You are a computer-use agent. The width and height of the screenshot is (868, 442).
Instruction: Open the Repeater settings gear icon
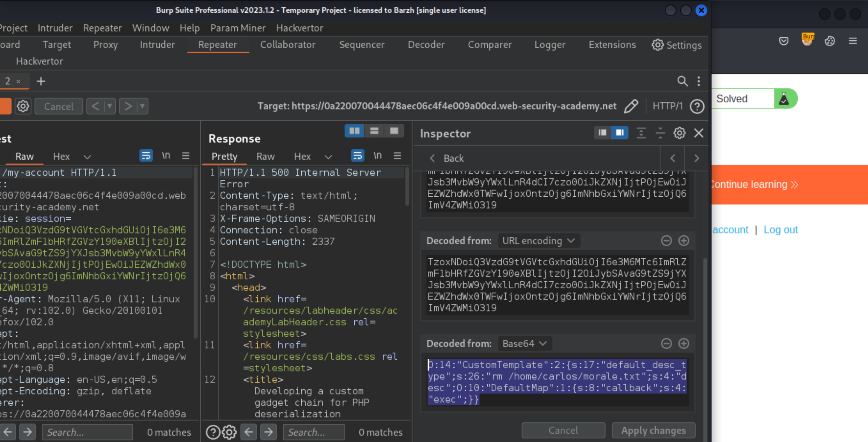pos(23,106)
